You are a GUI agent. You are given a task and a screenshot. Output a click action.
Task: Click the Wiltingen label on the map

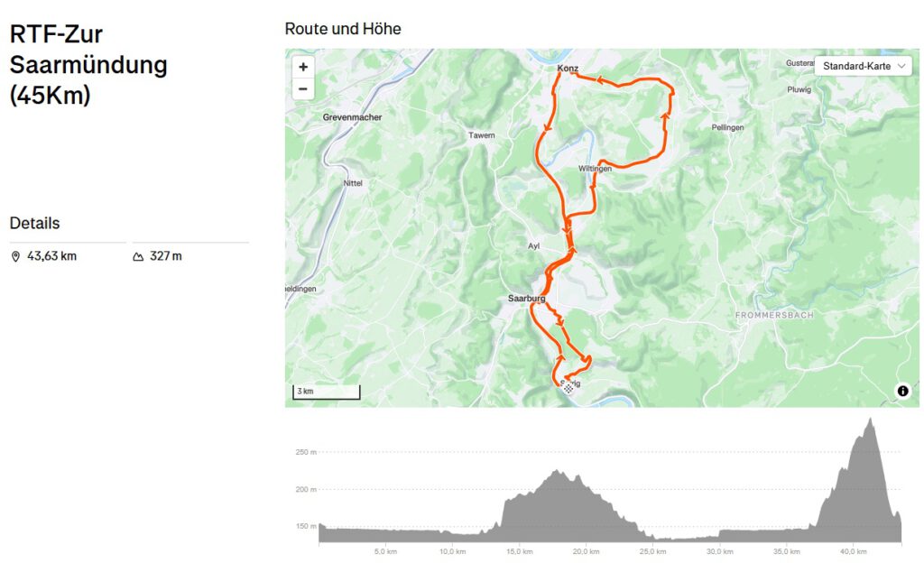(595, 169)
